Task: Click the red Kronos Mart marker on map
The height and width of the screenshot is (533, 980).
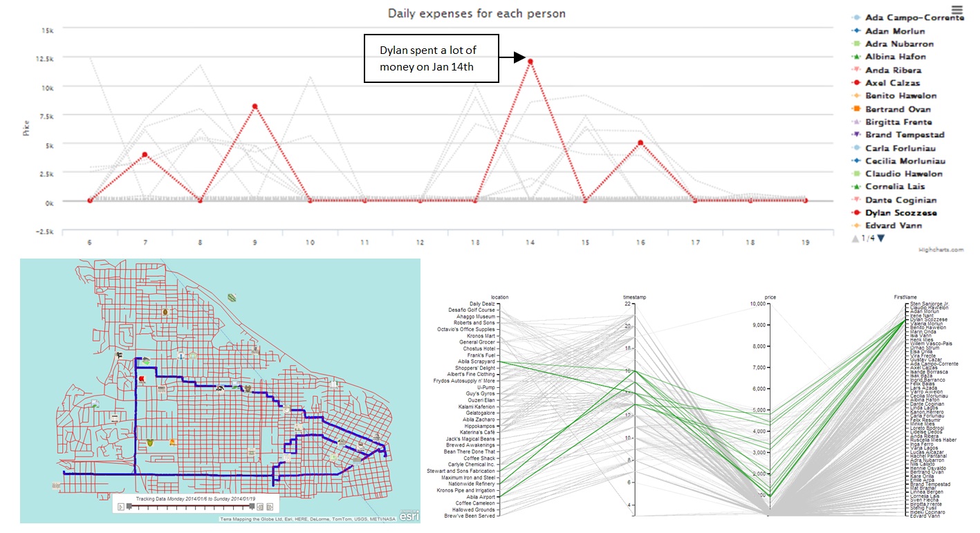Action: pos(142,380)
